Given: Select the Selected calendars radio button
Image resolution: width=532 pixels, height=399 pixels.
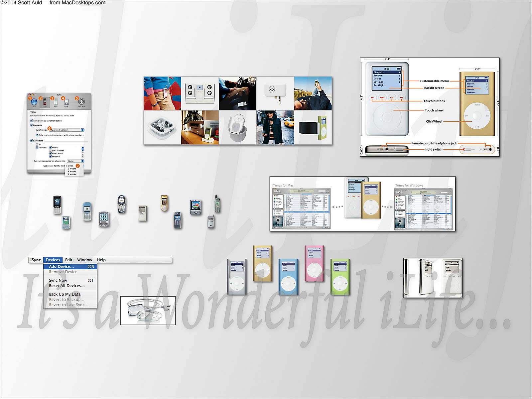Looking at the screenshot, I should point(37,147).
